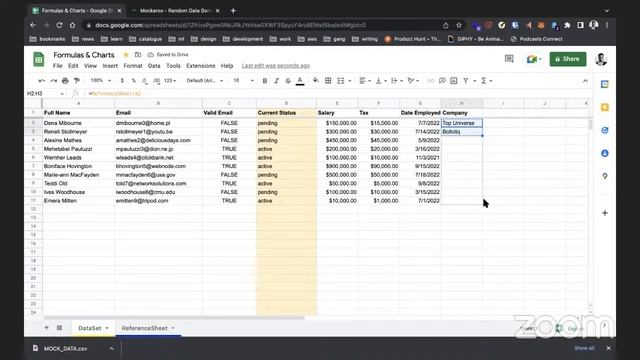Decrease decimal places
This screenshot has height=360, width=640.
(145, 81)
